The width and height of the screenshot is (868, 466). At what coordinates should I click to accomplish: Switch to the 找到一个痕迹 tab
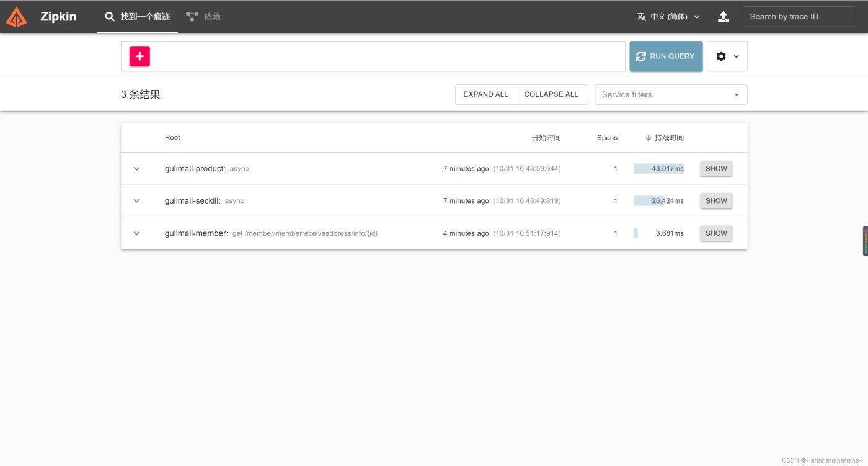138,17
